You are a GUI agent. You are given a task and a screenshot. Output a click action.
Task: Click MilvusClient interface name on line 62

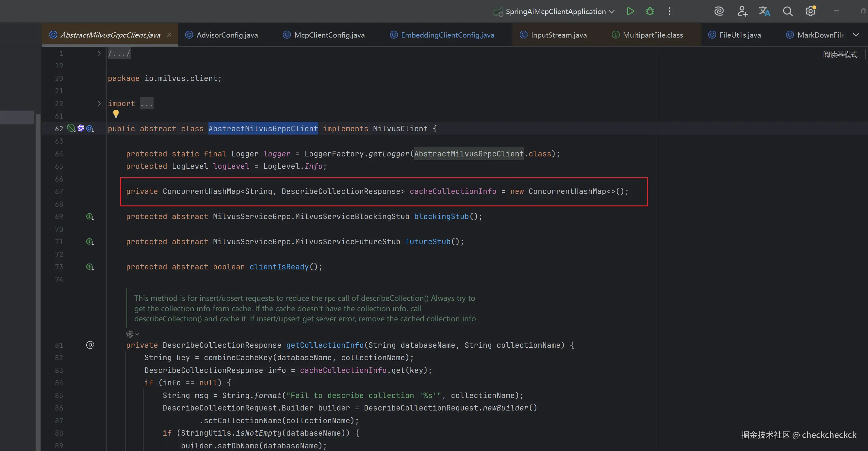400,129
